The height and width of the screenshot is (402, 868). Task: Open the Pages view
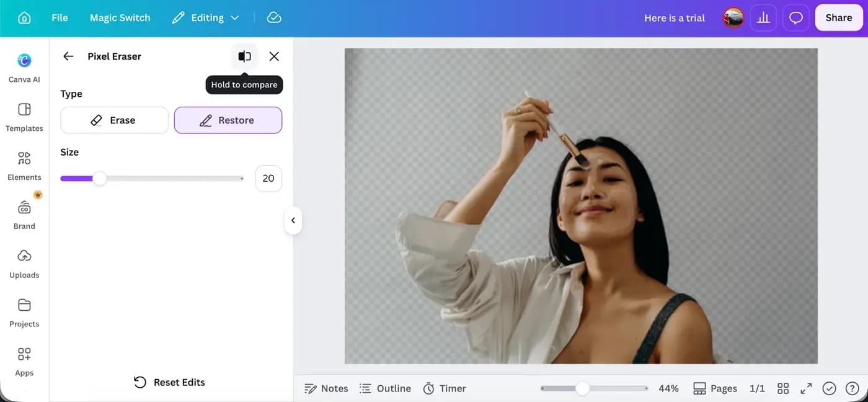click(715, 388)
